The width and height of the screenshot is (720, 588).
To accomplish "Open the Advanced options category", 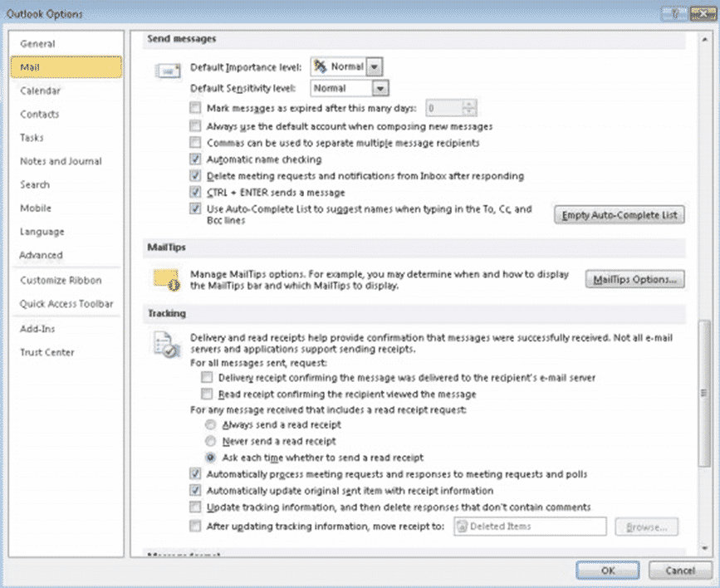I will [x=66, y=254].
